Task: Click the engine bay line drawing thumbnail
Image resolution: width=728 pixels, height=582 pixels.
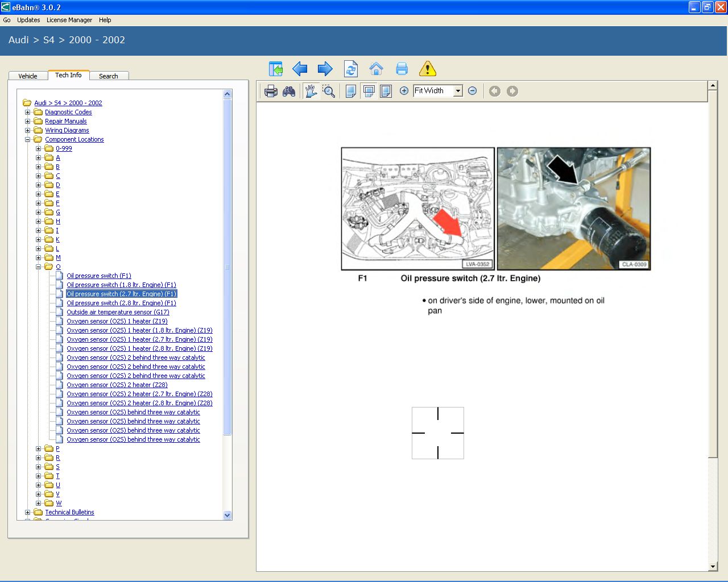Action: (x=418, y=209)
